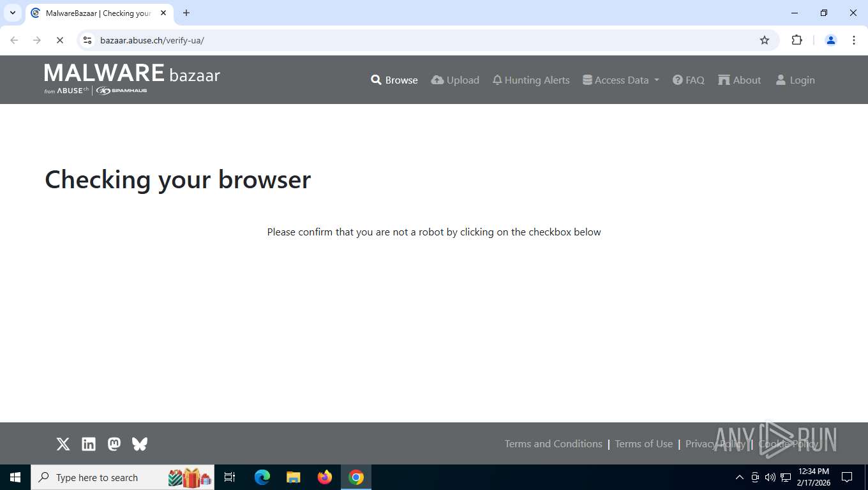This screenshot has height=490, width=868.
Task: Open Terms and Conditions link
Action: click(x=553, y=444)
